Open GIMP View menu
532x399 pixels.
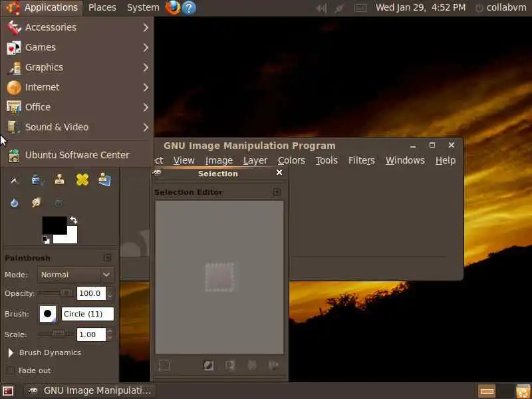pyautogui.click(x=184, y=160)
